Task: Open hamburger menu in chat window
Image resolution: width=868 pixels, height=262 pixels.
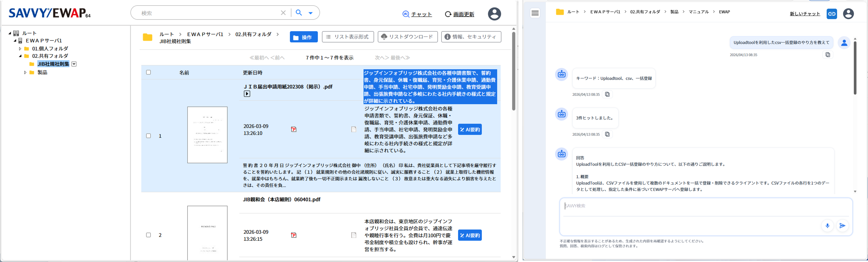Action: click(535, 13)
